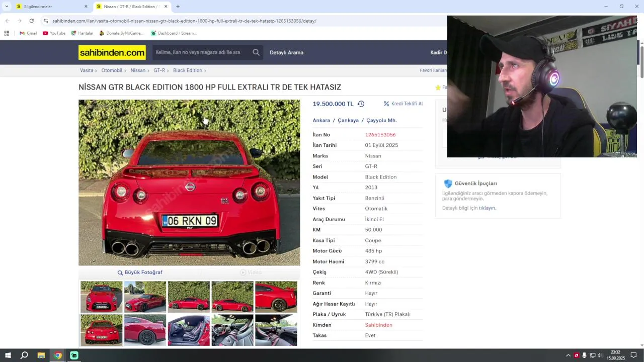Reload the sahibinden page
The width and height of the screenshot is (644, 362).
pyautogui.click(x=31, y=21)
